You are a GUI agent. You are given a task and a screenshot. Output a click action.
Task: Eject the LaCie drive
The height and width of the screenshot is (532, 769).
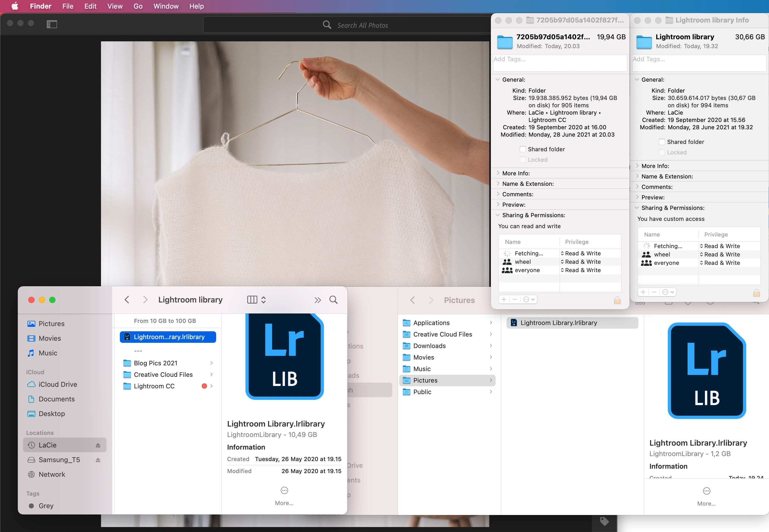98,445
